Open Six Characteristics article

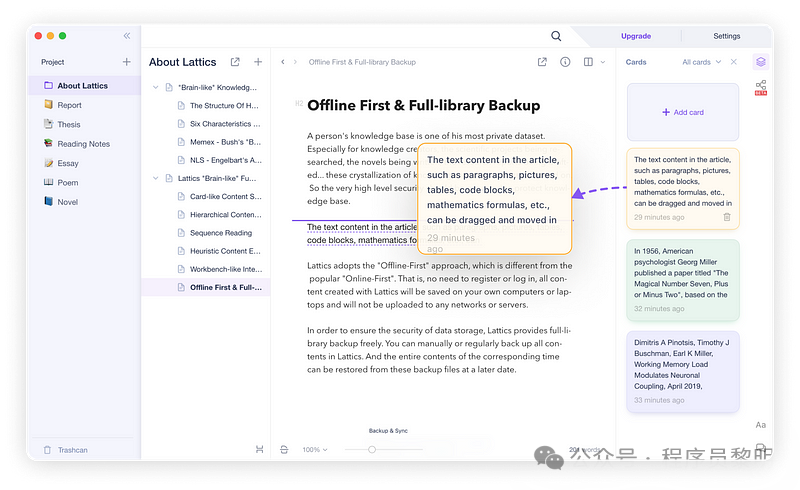point(206,124)
